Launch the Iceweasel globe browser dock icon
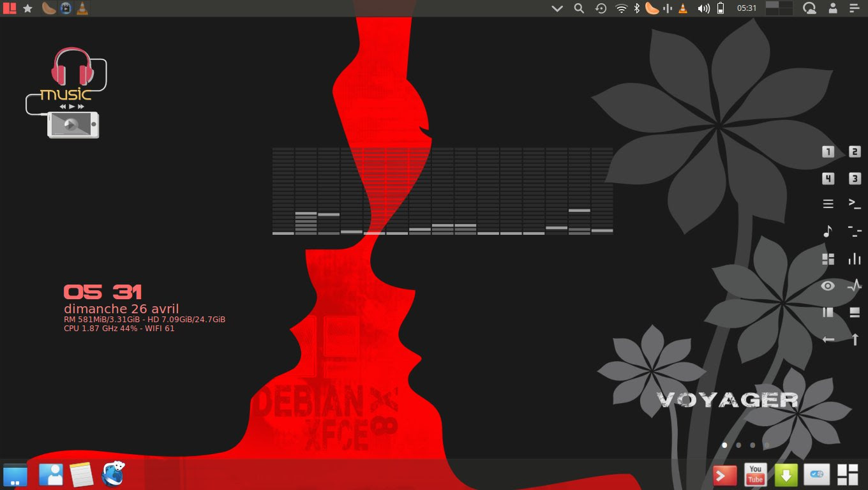The image size is (868, 490). coord(114,474)
